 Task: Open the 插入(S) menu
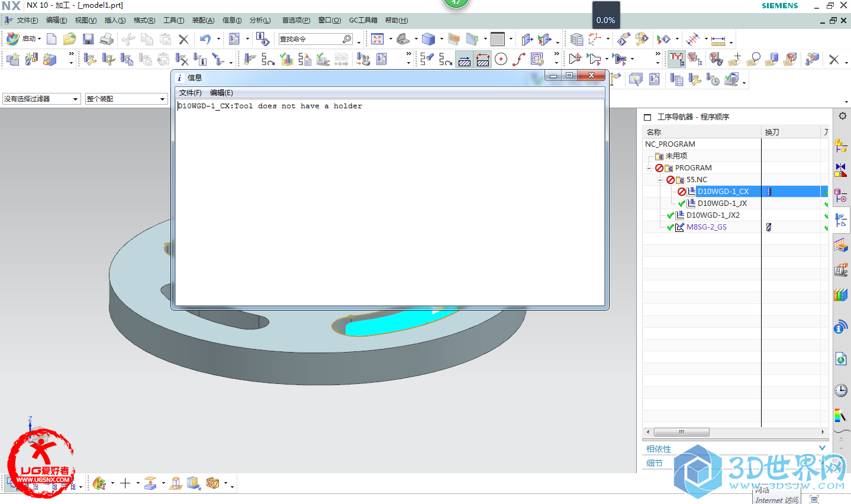(x=115, y=20)
